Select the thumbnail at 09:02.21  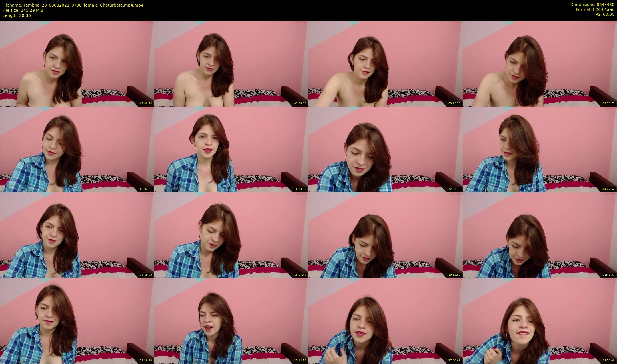click(77, 149)
